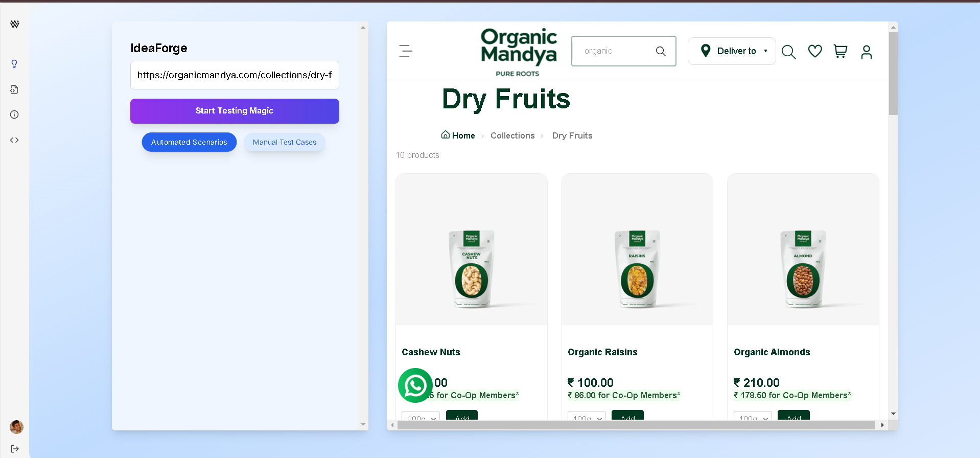The height and width of the screenshot is (458, 980).
Task: Click the Dry Fruits breadcrumb
Action: pos(572,135)
